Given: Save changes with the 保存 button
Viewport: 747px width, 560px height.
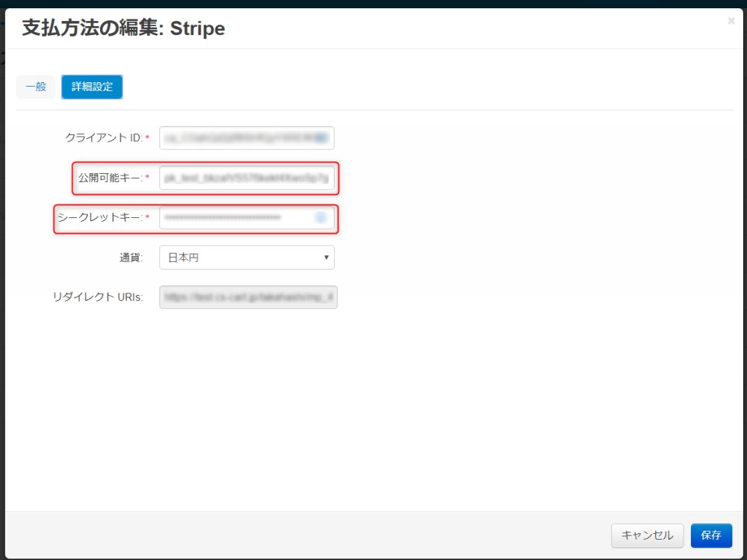Looking at the screenshot, I should click(x=711, y=535).
